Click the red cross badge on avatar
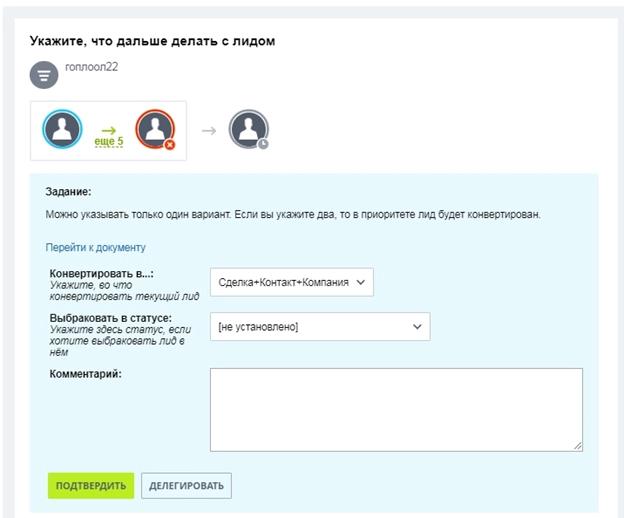Viewport: 624px width, 518px height. 170,144
